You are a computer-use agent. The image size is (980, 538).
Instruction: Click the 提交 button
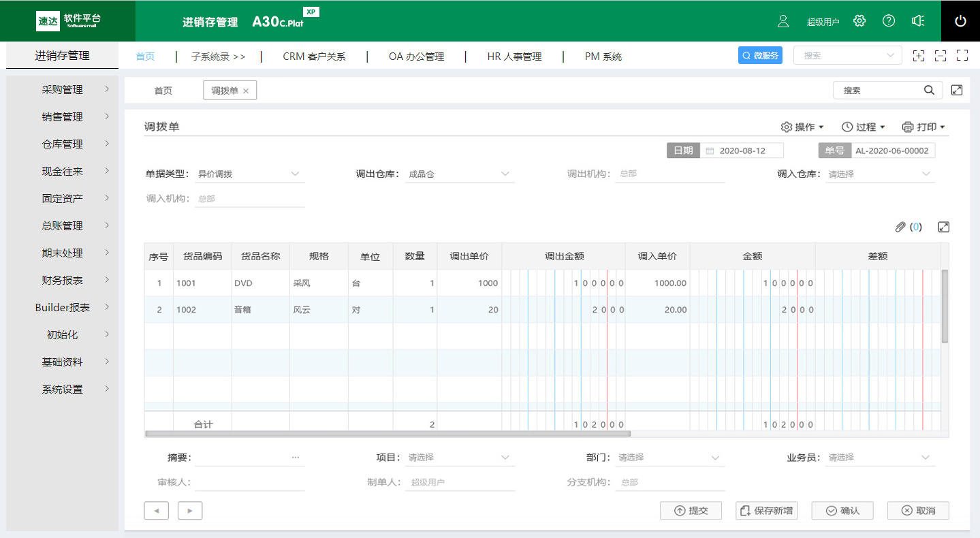coord(691,511)
